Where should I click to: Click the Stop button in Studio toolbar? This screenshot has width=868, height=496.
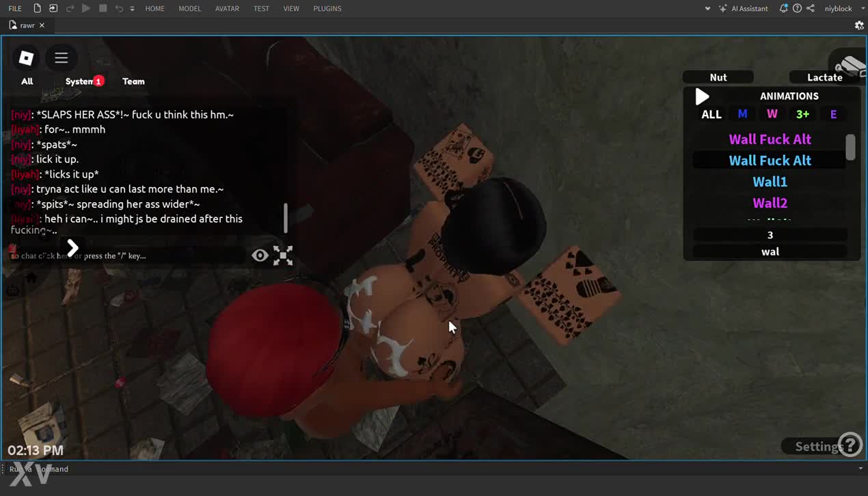coord(103,8)
